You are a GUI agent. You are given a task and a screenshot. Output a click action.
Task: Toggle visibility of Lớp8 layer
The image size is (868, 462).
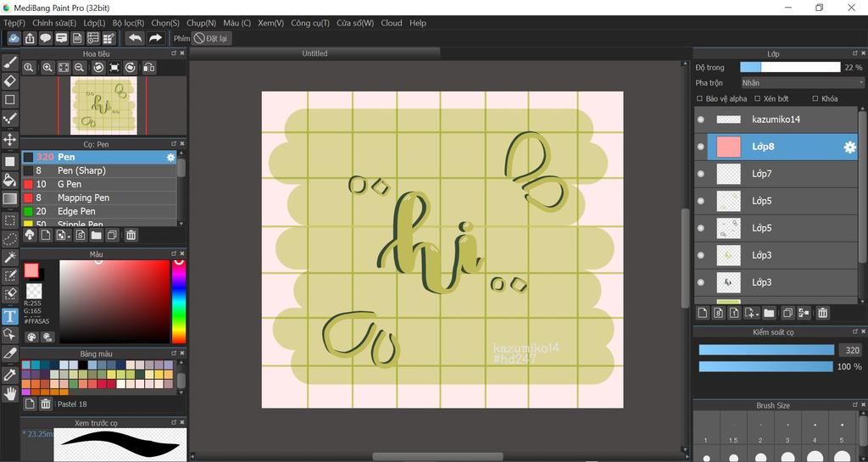pos(701,147)
